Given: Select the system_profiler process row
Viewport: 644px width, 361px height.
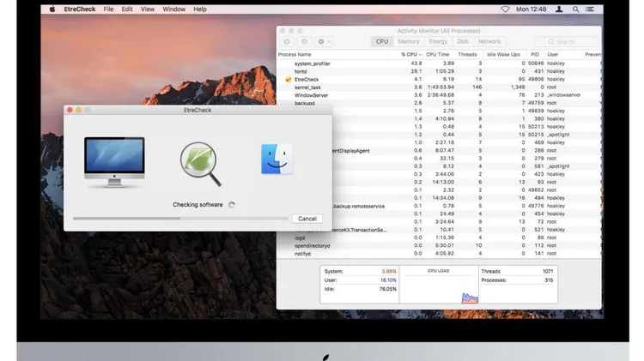Looking at the screenshot, I should coord(439,63).
